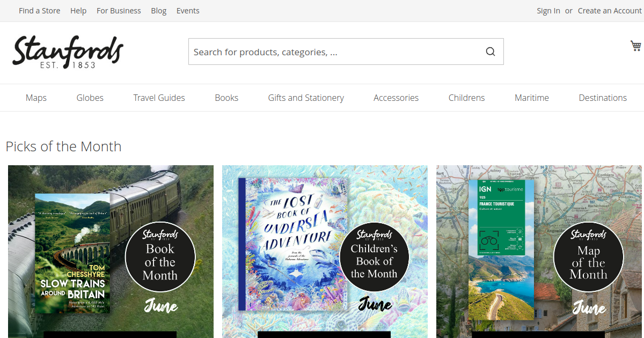Visit the For Business page
Screen dimensions: 644x338
coord(119,11)
